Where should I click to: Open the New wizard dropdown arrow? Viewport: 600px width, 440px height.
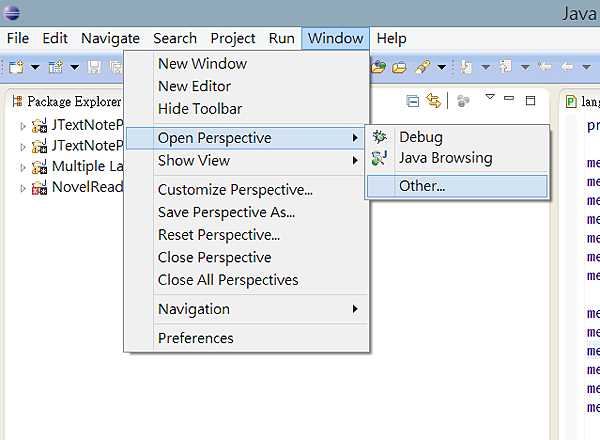pyautogui.click(x=35, y=67)
